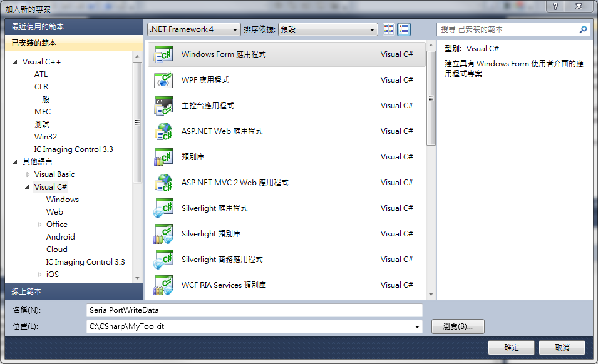Select IC Imaging Control 3.3 under Visual C++
The height and width of the screenshot is (364, 598).
[74, 149]
